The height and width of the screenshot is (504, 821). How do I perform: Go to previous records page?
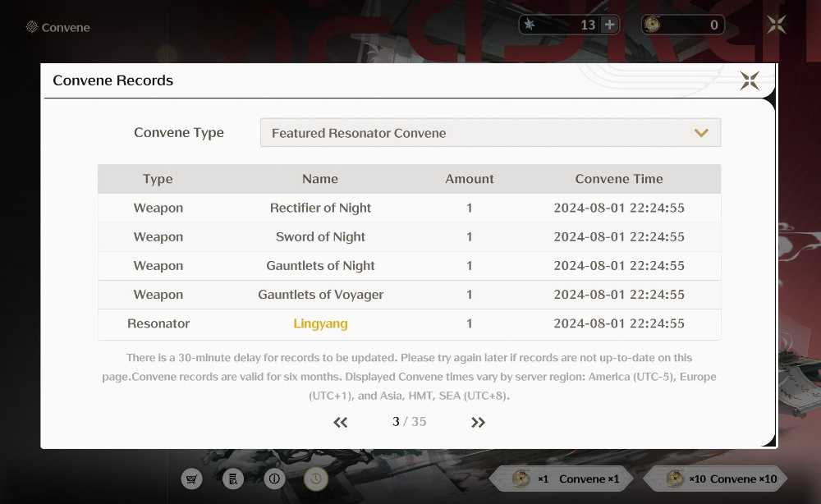tap(341, 423)
